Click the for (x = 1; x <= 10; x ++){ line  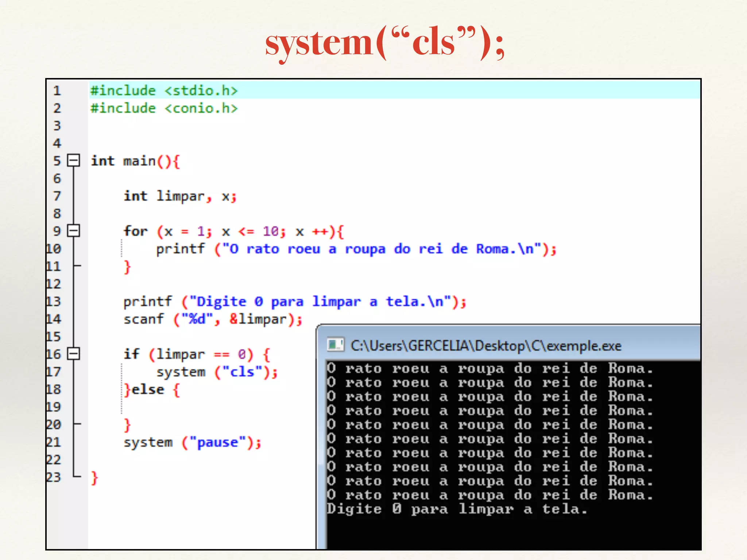pyautogui.click(x=234, y=232)
